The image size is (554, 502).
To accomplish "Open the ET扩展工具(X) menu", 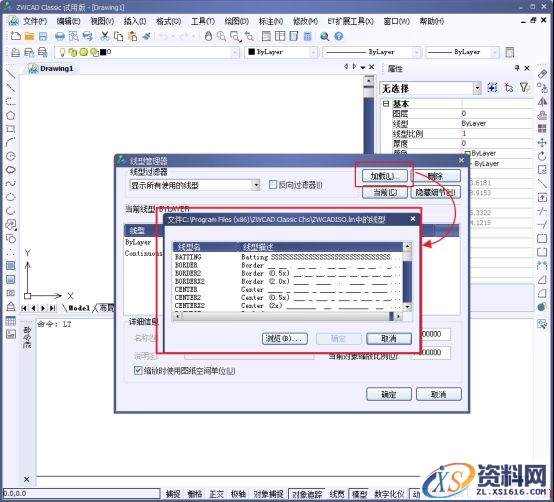I will point(350,22).
